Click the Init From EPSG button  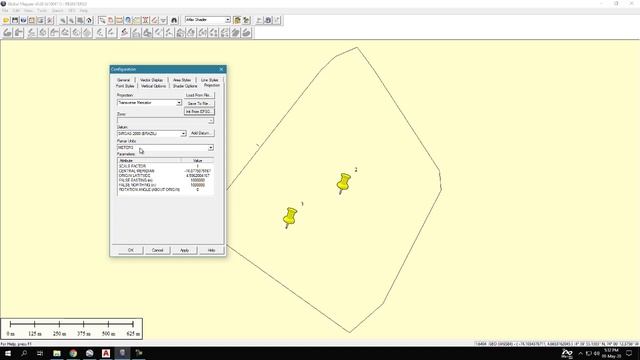tap(199, 111)
